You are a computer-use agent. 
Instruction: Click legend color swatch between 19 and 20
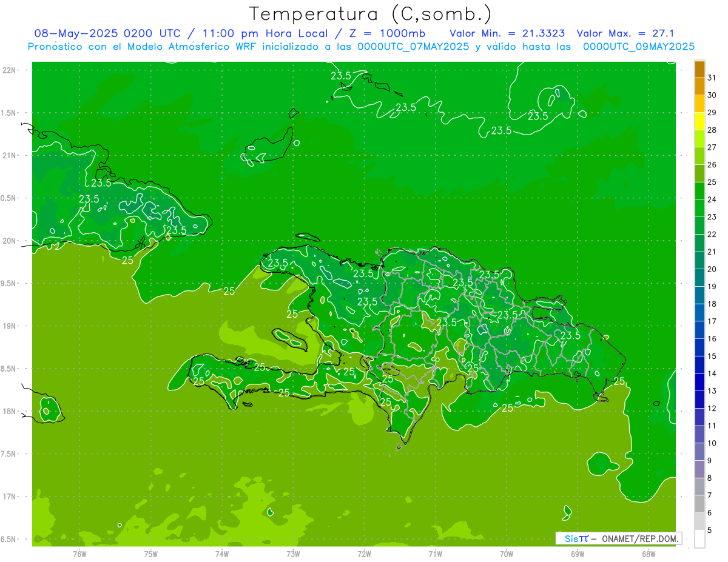pos(699,278)
